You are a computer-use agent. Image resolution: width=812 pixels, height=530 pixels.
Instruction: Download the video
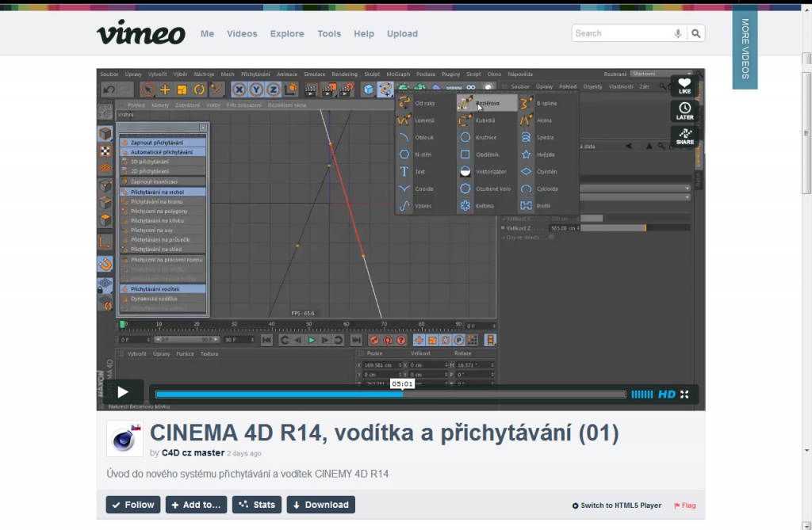pyautogui.click(x=321, y=505)
